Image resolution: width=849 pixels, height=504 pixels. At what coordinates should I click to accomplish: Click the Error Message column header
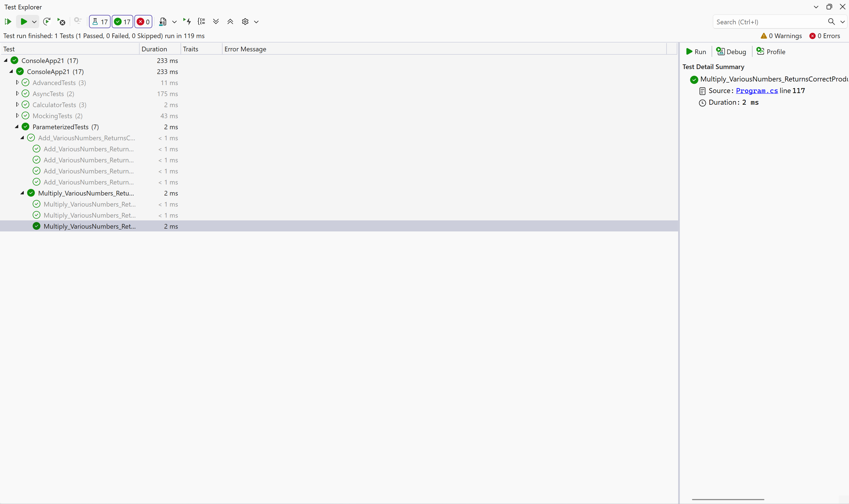pos(245,49)
